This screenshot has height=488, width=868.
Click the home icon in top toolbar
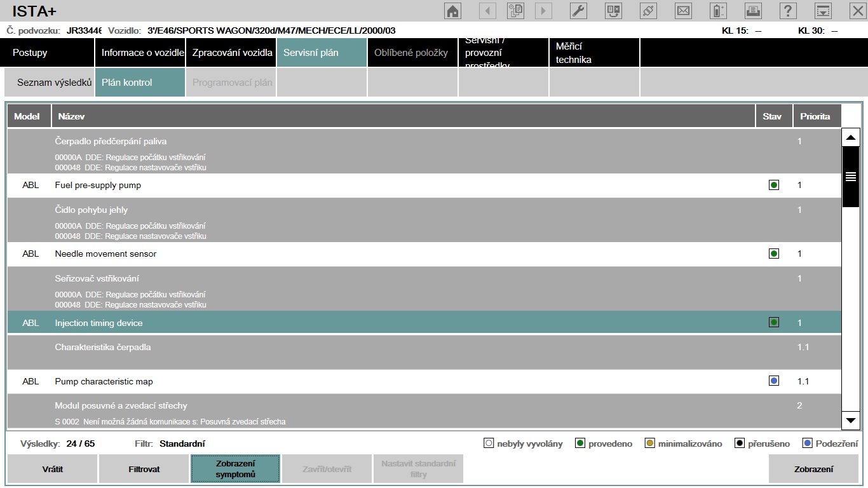pyautogui.click(x=452, y=11)
